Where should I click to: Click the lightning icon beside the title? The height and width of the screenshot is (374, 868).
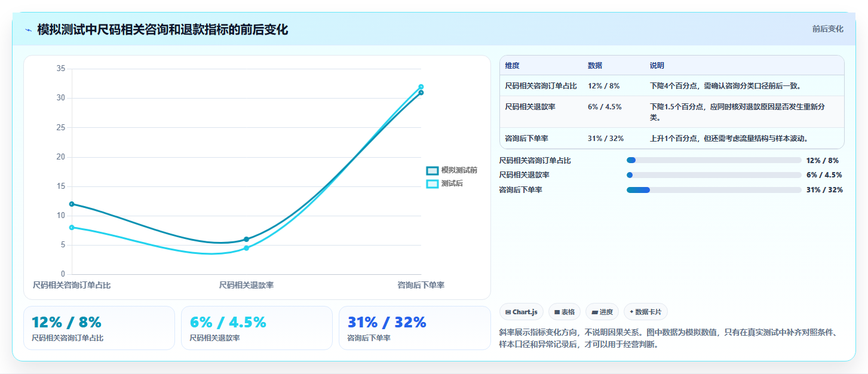pyautogui.click(x=28, y=29)
